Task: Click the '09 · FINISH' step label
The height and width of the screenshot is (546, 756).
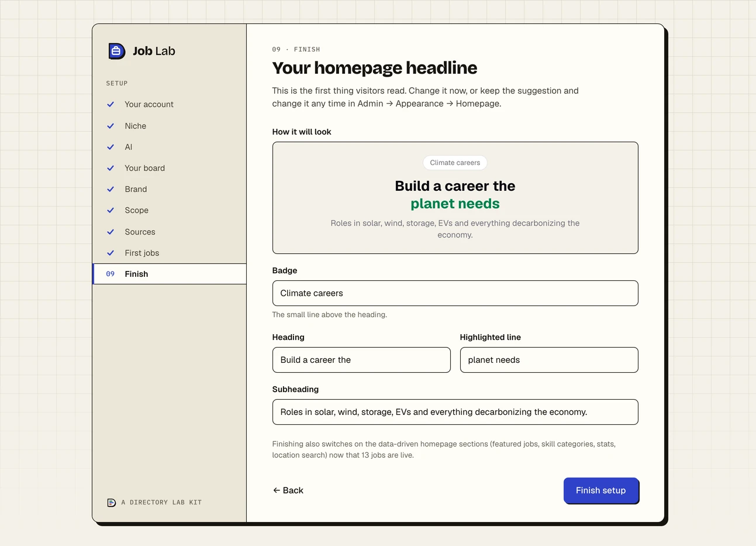Action: pos(296,50)
